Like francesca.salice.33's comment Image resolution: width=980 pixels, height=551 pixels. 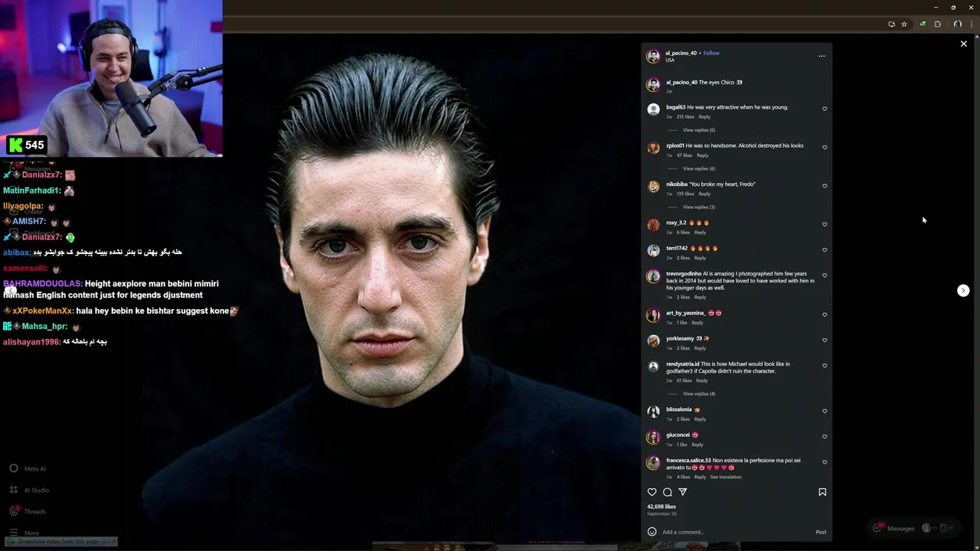point(825,461)
